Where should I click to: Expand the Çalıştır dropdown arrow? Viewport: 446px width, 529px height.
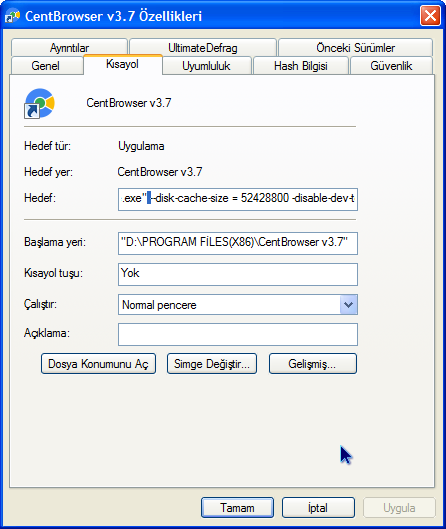click(x=349, y=305)
